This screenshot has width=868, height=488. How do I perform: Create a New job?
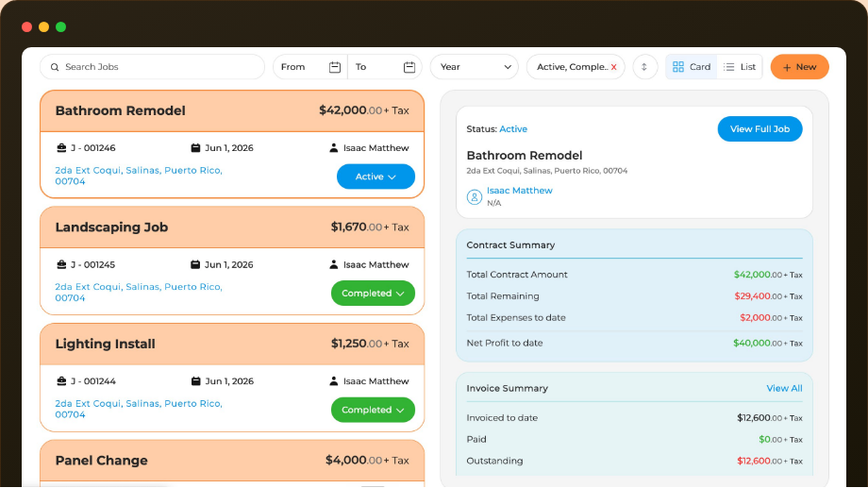point(799,67)
